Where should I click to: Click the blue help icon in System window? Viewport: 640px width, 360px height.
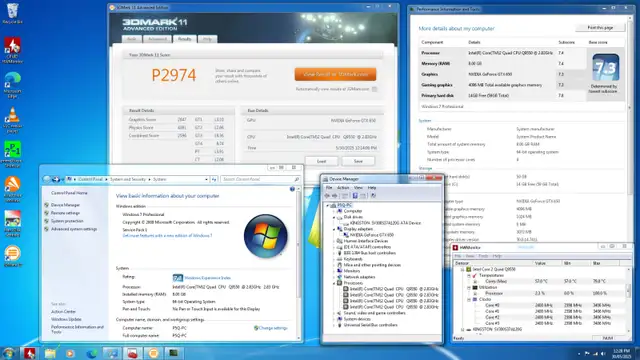point(292,189)
